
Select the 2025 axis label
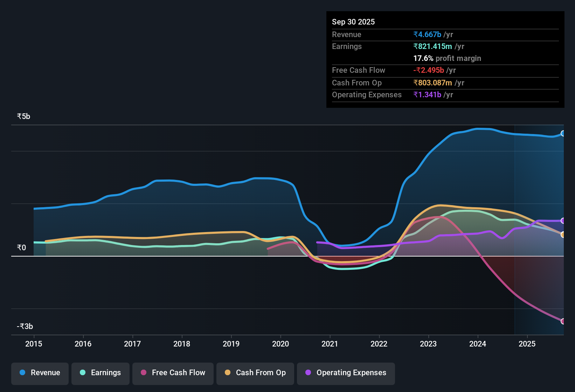527,344
